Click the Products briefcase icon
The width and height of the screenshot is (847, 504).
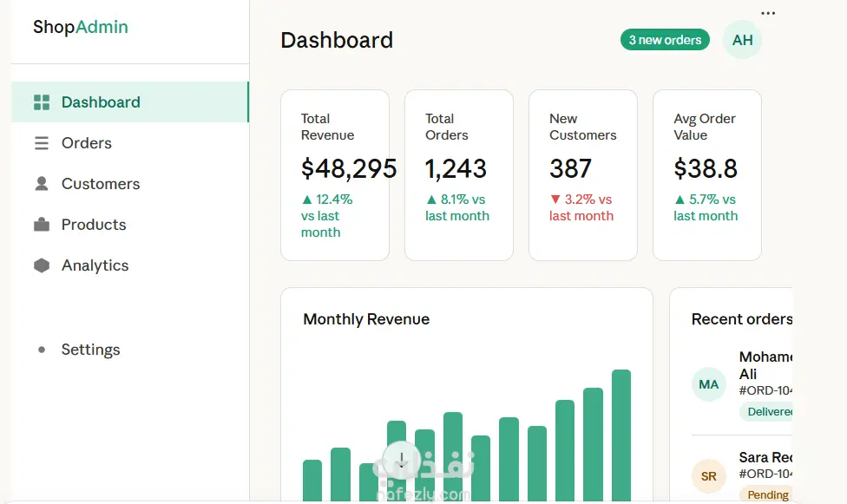[42, 225]
